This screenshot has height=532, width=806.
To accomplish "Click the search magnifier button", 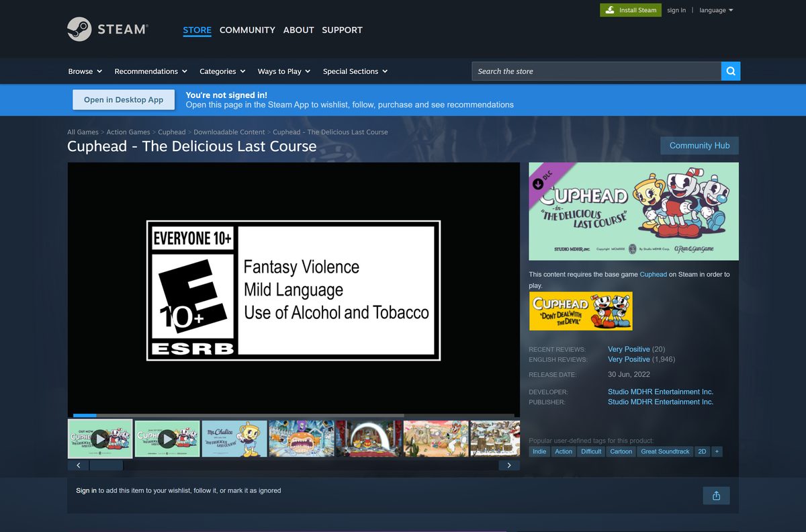I will click(x=731, y=71).
